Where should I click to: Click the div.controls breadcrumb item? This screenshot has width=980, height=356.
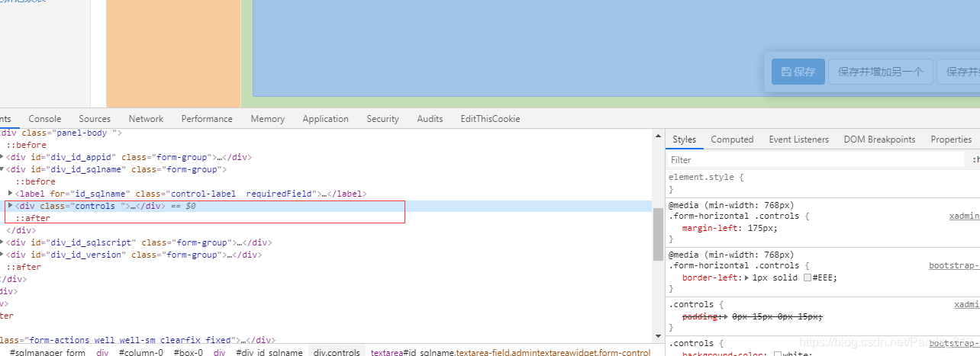337,352
